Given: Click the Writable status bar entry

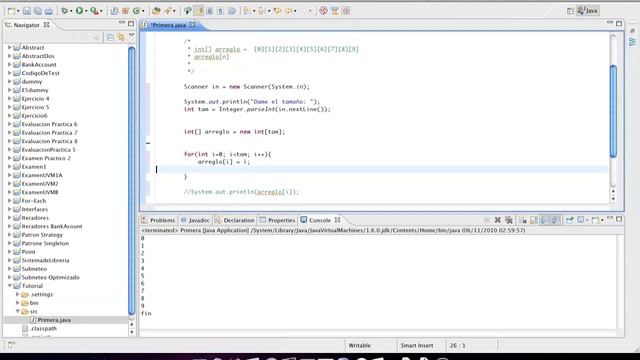Looking at the screenshot, I should coord(360,345).
